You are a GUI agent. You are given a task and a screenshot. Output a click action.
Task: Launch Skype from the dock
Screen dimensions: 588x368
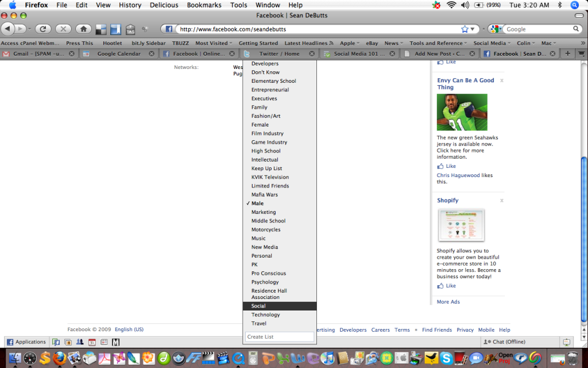[x=446, y=358]
